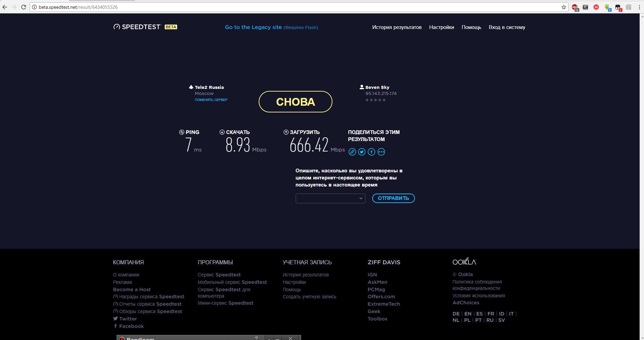Screen dimensions: 644x340
Task: Open ExtremeTech footer link
Action: click(x=384, y=304)
